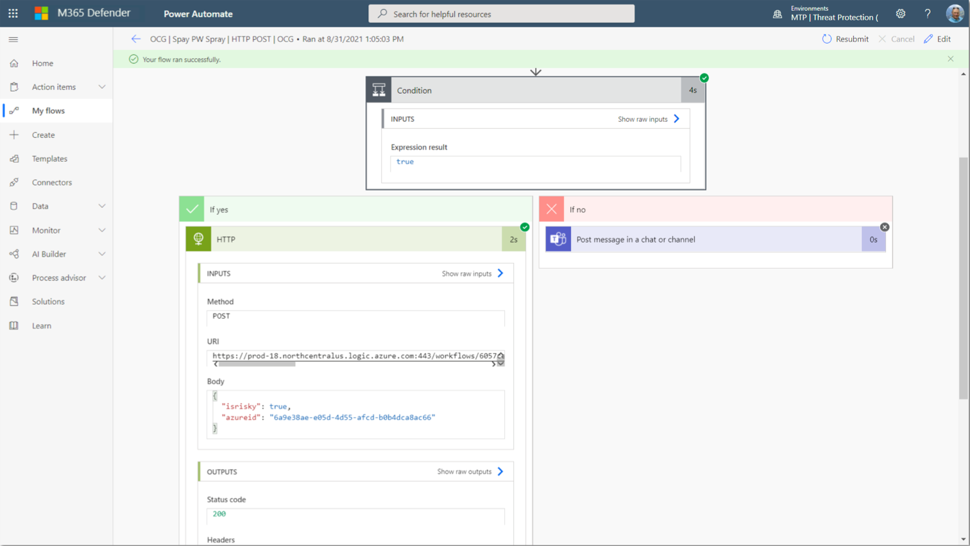Screen dimensions: 970x546
Task: Click the Environments icon in header
Action: point(778,14)
